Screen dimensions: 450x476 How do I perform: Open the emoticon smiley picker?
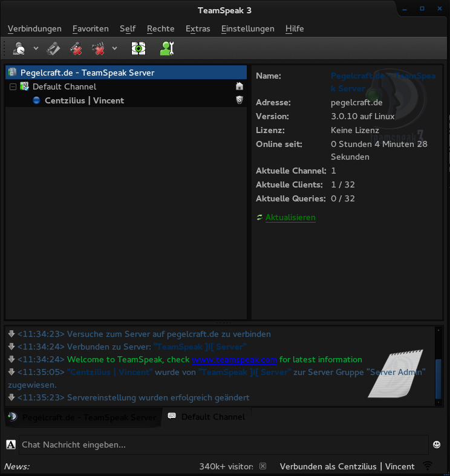pyautogui.click(x=437, y=445)
